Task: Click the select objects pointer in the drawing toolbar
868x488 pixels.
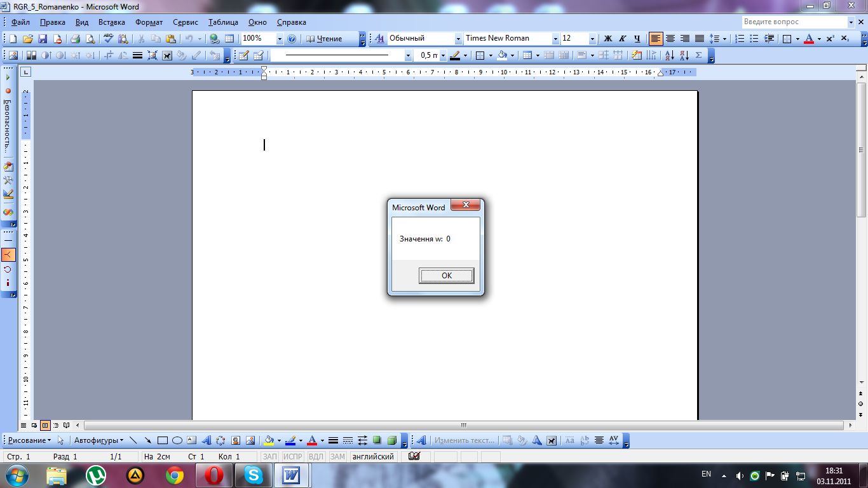Action: click(x=61, y=440)
